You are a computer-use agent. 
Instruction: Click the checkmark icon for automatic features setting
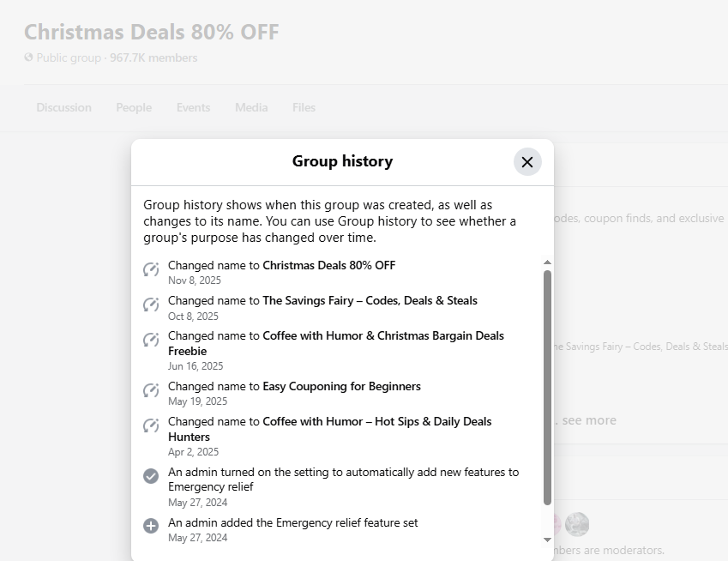pos(151,476)
